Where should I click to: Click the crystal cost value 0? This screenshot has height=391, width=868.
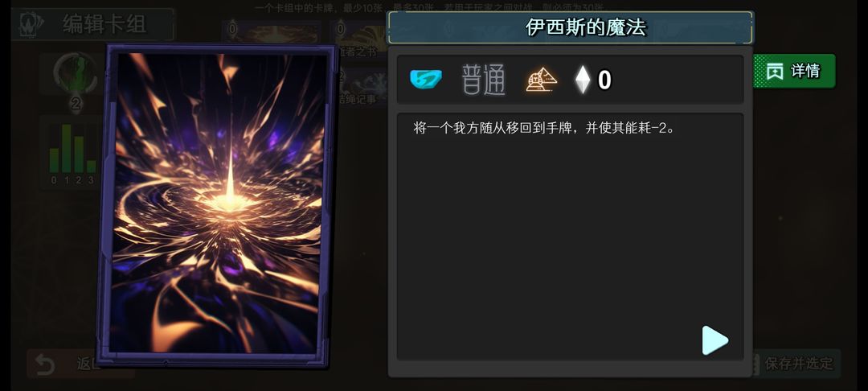pyautogui.click(x=604, y=80)
